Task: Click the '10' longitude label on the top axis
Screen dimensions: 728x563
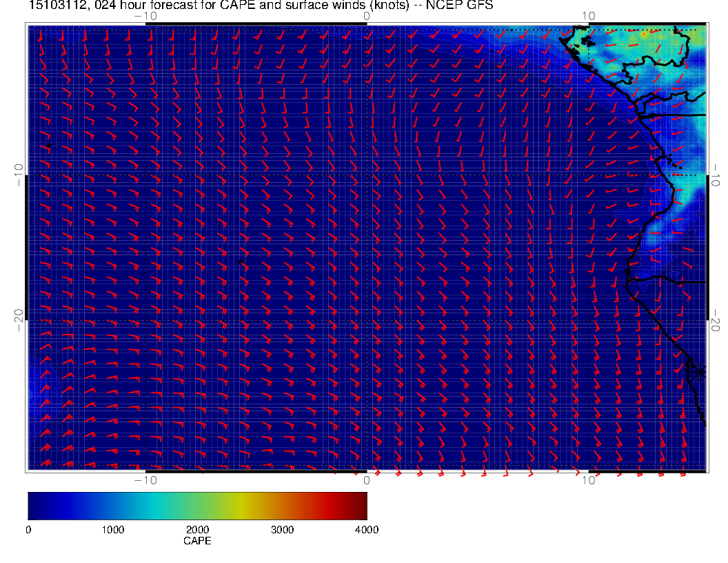Action: click(588, 17)
